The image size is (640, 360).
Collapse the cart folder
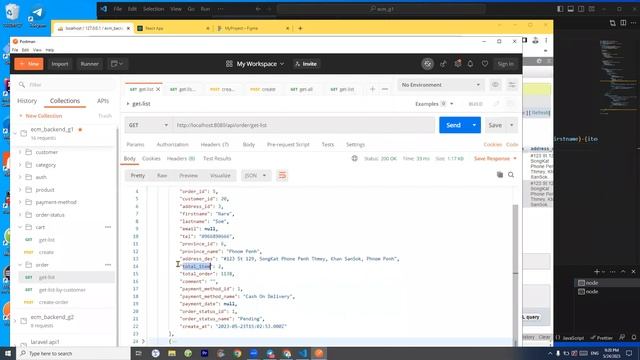point(20,227)
